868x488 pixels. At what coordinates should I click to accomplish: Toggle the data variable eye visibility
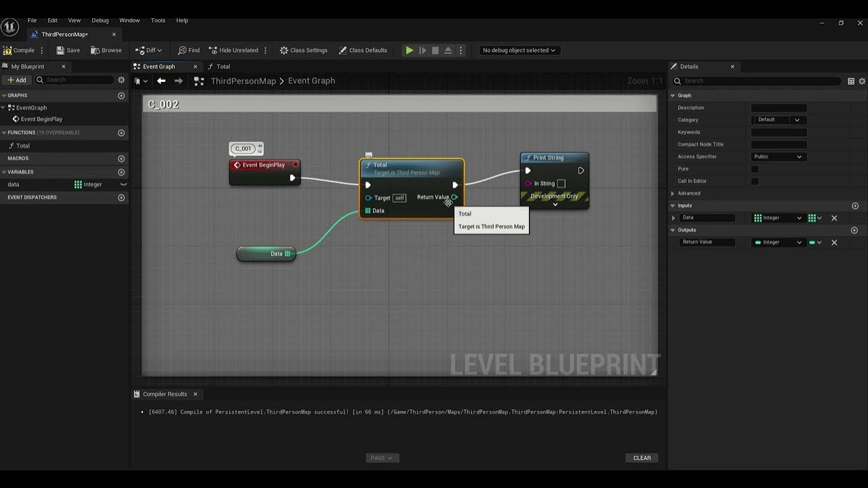[123, 184]
